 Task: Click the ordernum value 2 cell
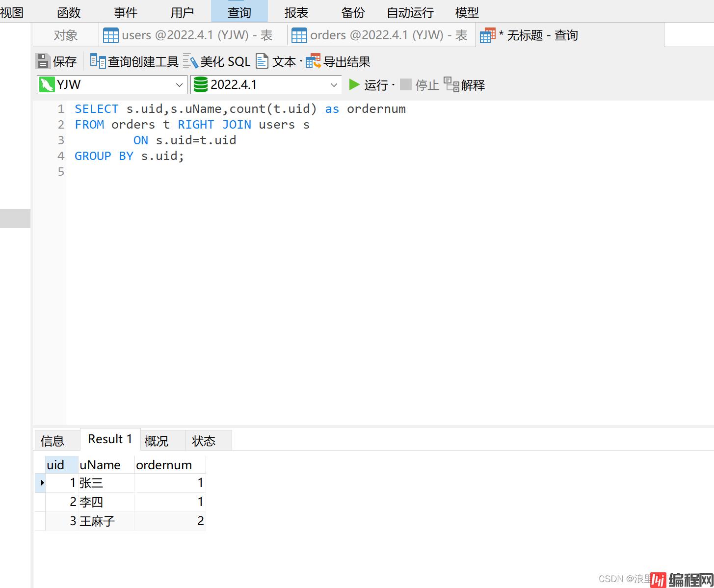point(170,521)
